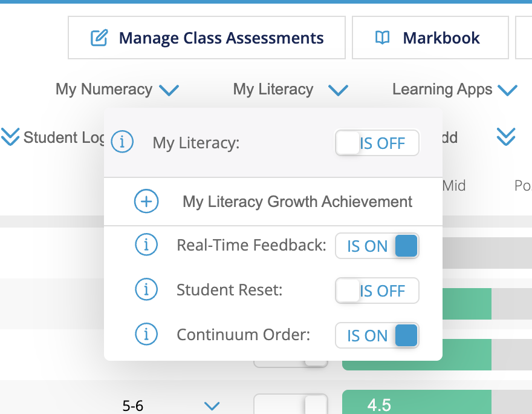
Task: Expand the Learning Apps dropdown
Action: (x=508, y=90)
